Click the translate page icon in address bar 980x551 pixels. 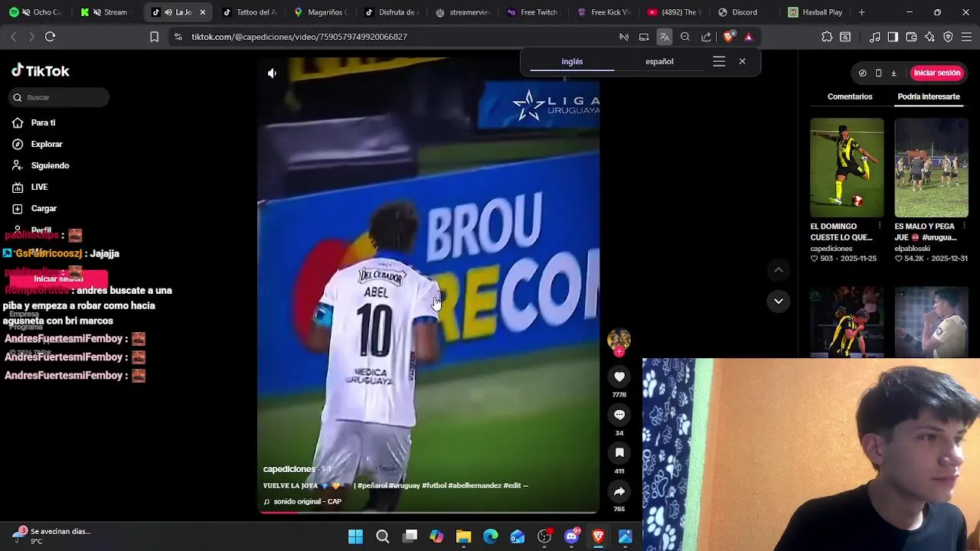(x=664, y=37)
